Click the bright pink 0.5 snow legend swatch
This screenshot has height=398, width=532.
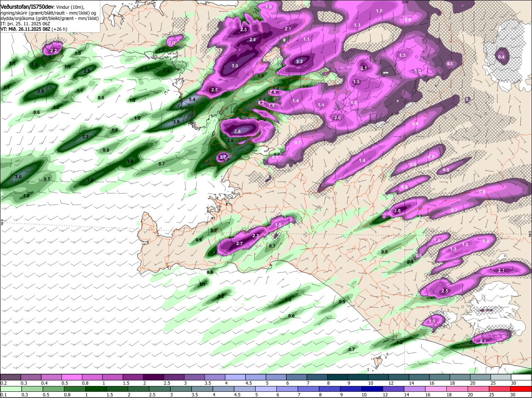point(71,377)
